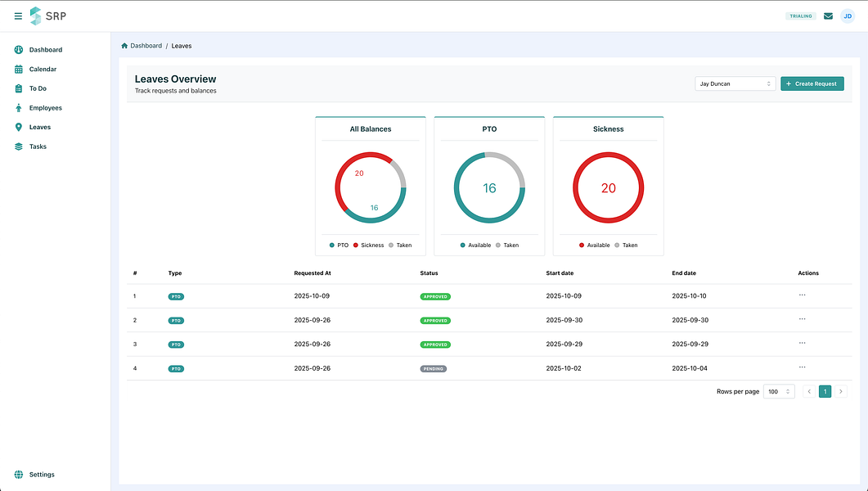Open the mail envelope icon

pyautogui.click(x=828, y=16)
